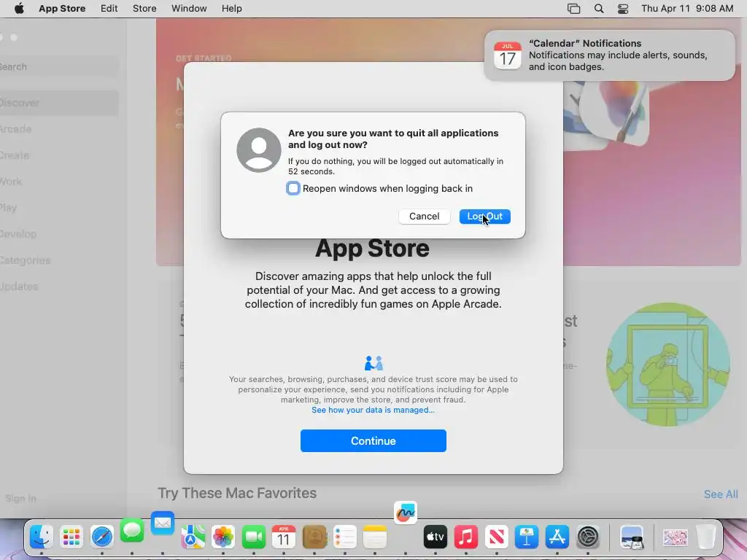Launch Safari from the Dock
This screenshot has width=747, height=560.
102,537
